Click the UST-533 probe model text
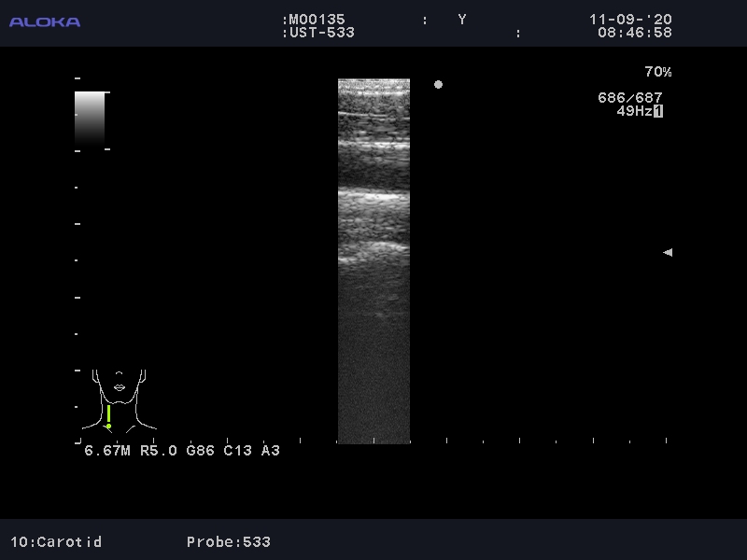This screenshot has width=747, height=560. click(320, 33)
